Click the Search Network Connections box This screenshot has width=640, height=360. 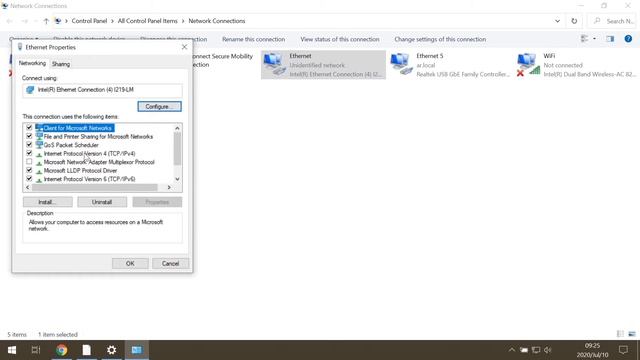(x=612, y=21)
